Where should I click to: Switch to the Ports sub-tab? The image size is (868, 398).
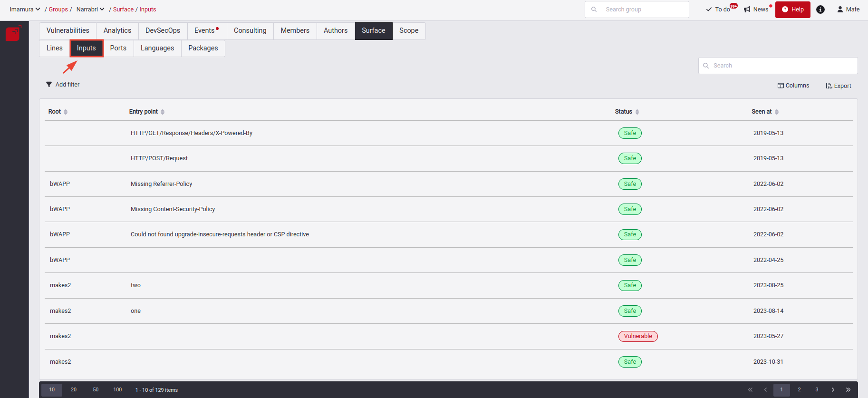point(118,48)
